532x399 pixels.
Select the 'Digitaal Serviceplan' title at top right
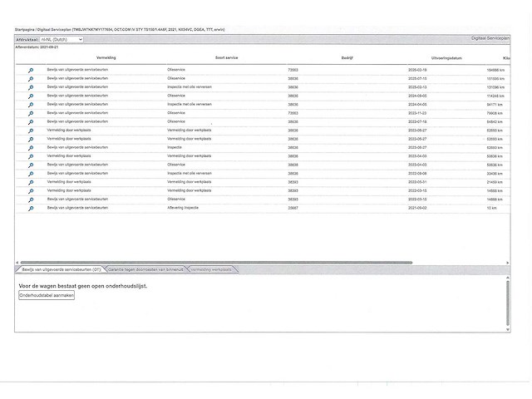point(490,38)
